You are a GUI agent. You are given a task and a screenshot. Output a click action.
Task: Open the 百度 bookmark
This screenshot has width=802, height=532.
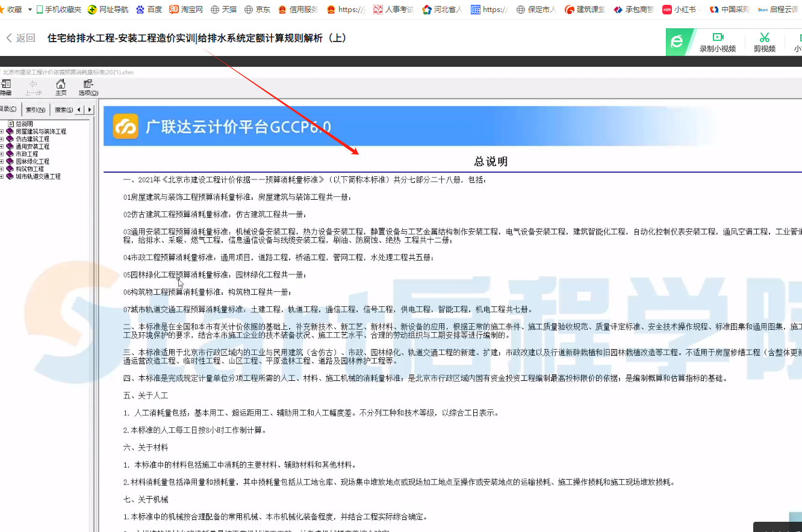point(149,10)
